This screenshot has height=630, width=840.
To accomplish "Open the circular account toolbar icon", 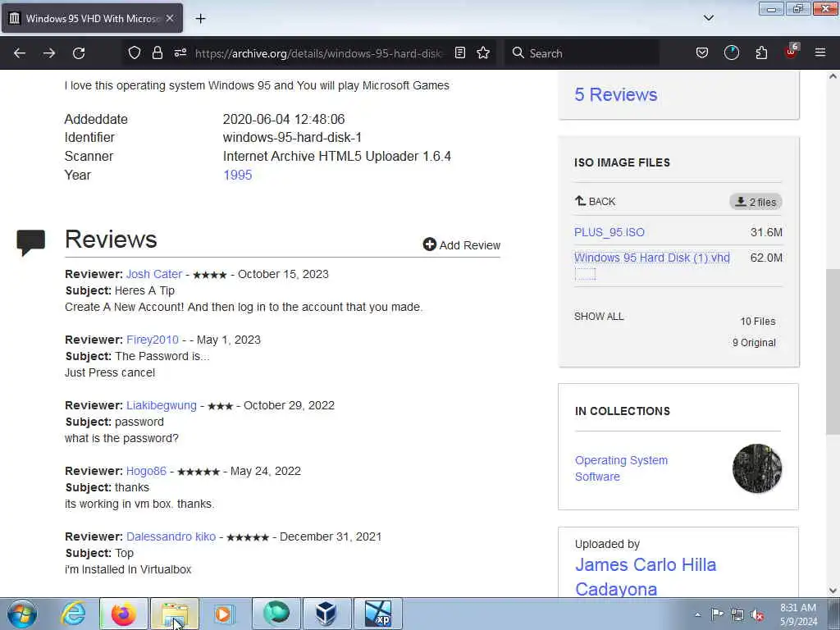I will pos(731,52).
